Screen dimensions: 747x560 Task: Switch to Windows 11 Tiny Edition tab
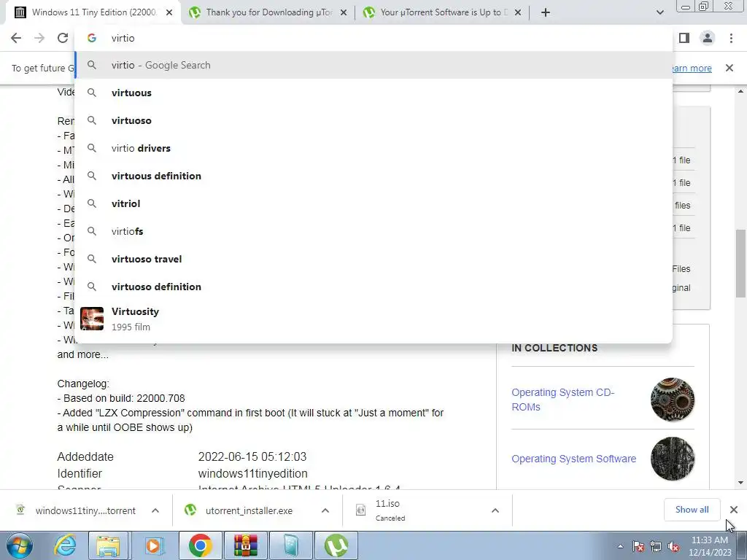[93, 12]
